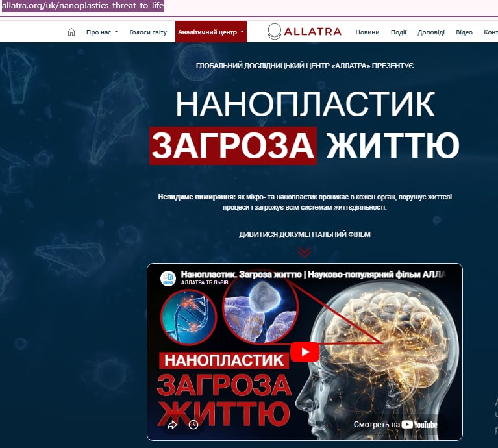Click ДИВИТИСЯ ДОКУМЕНТАЛЬНИЙ ФІЛЬМ text
This screenshot has height=448, width=498.
(x=305, y=234)
